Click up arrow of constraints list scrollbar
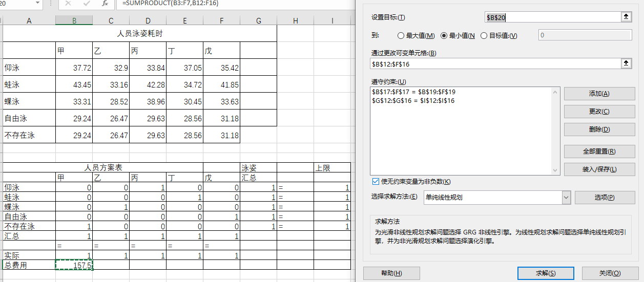The width and height of the screenshot is (644, 282). [555, 92]
